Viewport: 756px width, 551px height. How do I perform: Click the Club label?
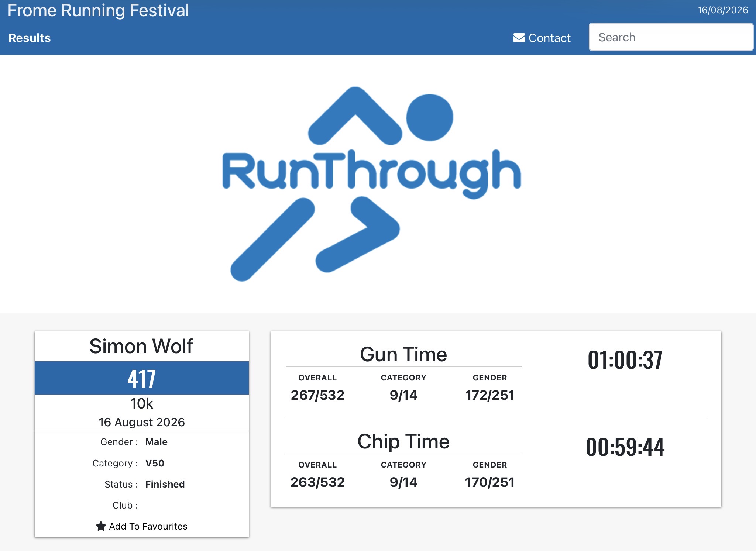point(125,505)
